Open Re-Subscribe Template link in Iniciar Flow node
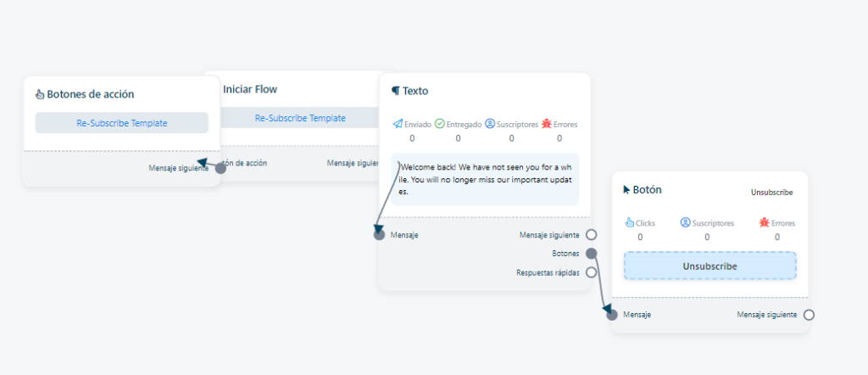868x375 pixels. click(x=300, y=118)
